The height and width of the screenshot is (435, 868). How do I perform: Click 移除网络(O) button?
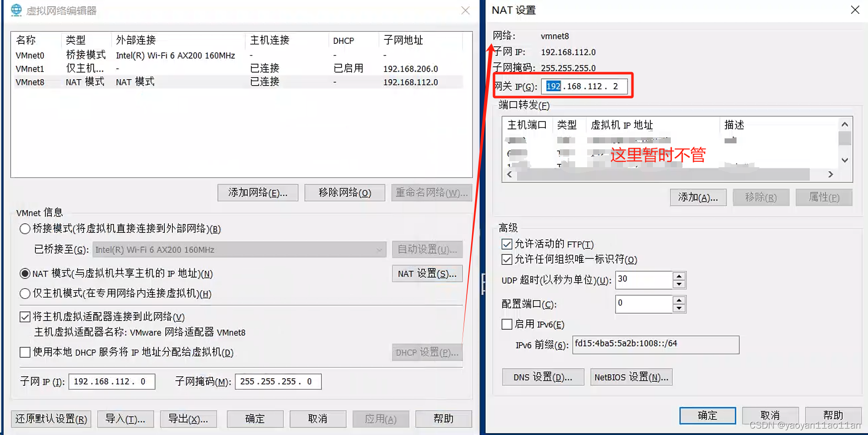(x=345, y=193)
